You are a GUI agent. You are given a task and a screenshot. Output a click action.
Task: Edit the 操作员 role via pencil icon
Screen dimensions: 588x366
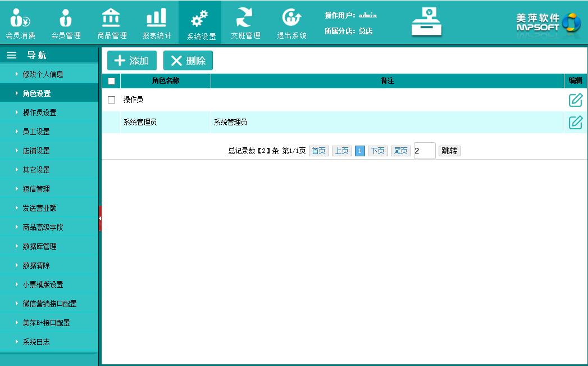[575, 100]
